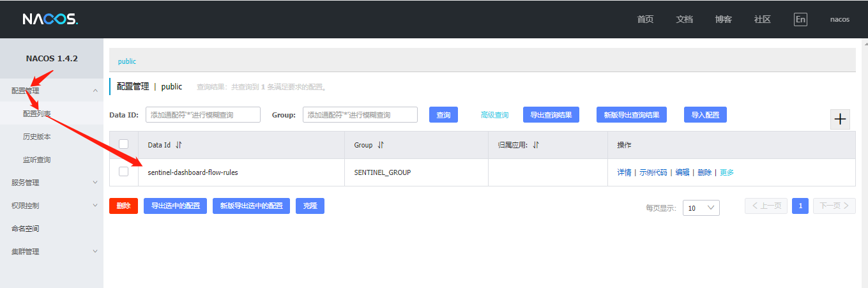Click 删除 link in the row actions
The width and height of the screenshot is (868, 288).
point(704,172)
